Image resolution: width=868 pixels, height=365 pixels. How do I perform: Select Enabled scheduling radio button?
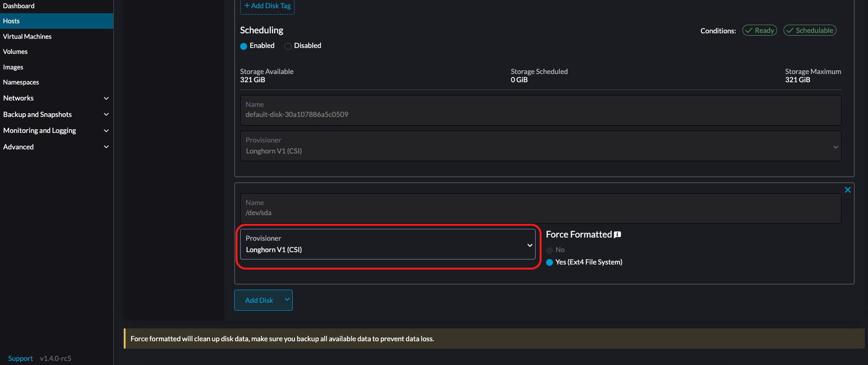click(x=244, y=46)
